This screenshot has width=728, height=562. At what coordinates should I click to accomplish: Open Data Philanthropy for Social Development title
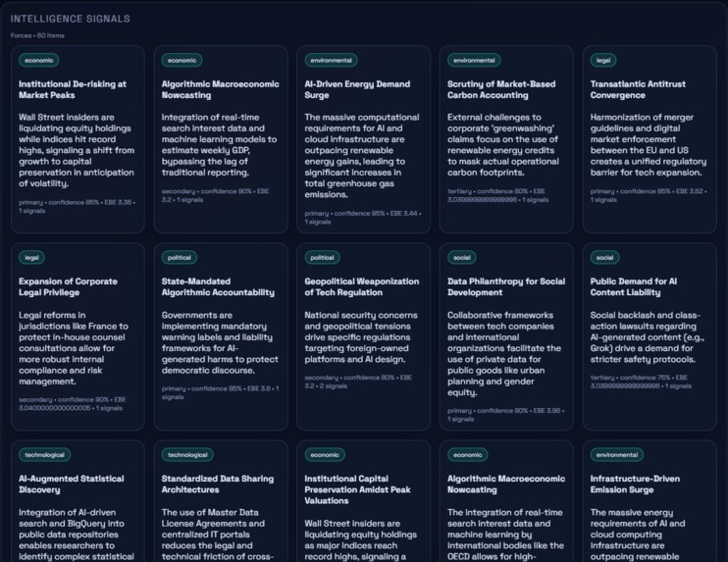[x=506, y=286]
